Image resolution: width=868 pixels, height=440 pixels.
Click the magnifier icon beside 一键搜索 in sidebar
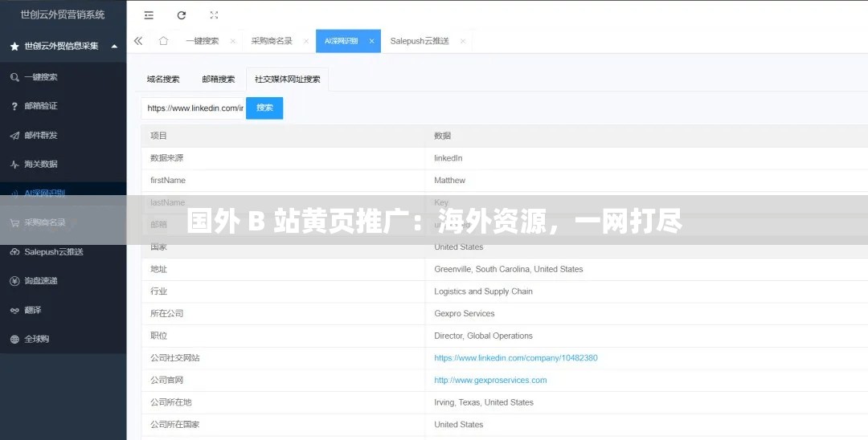[15, 77]
